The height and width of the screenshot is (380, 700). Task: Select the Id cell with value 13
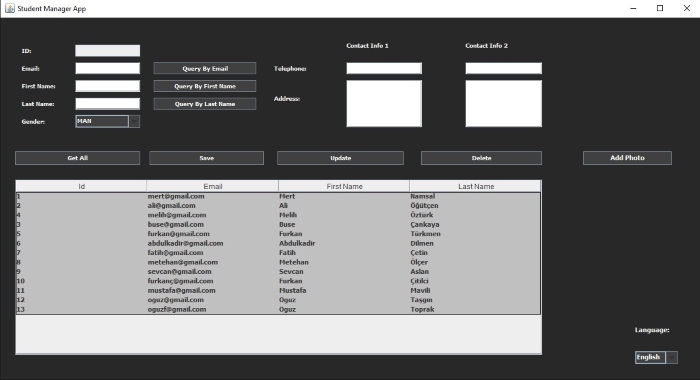coord(81,309)
